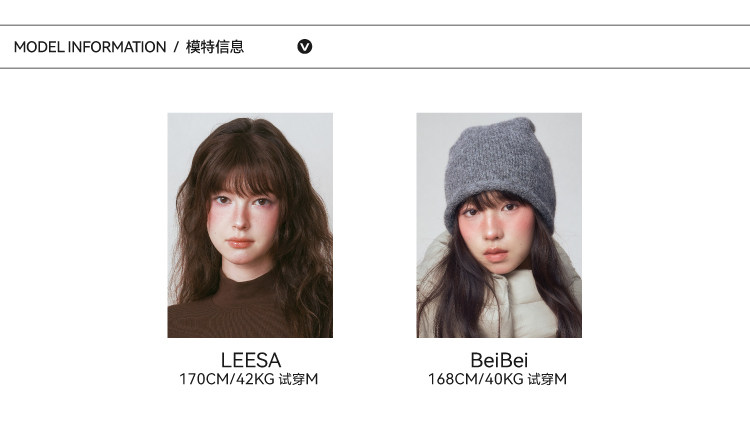
Task: Click 试穿M size under BeiBei
Action: coord(547,379)
